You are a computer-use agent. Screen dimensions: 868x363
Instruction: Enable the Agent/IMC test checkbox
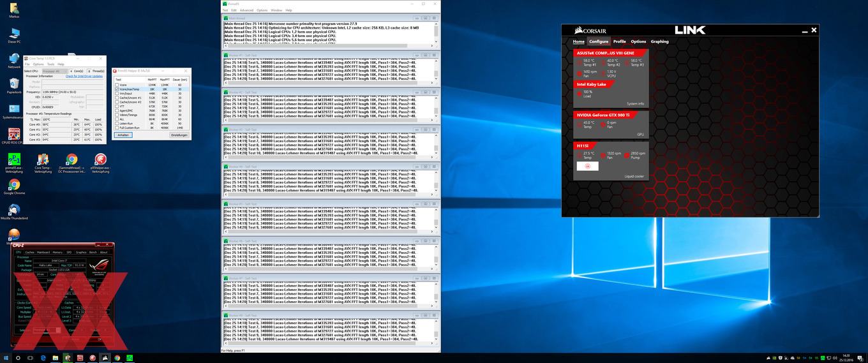click(117, 110)
